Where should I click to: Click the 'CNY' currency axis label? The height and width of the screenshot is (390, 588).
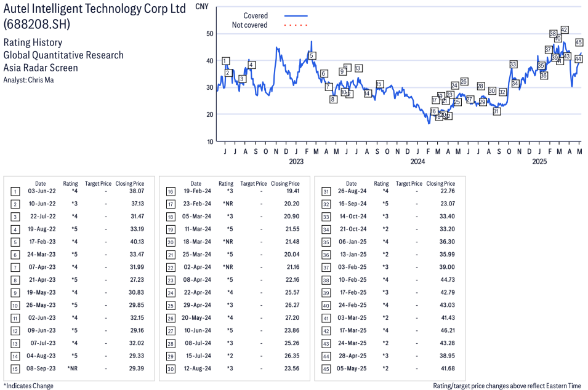pos(202,7)
